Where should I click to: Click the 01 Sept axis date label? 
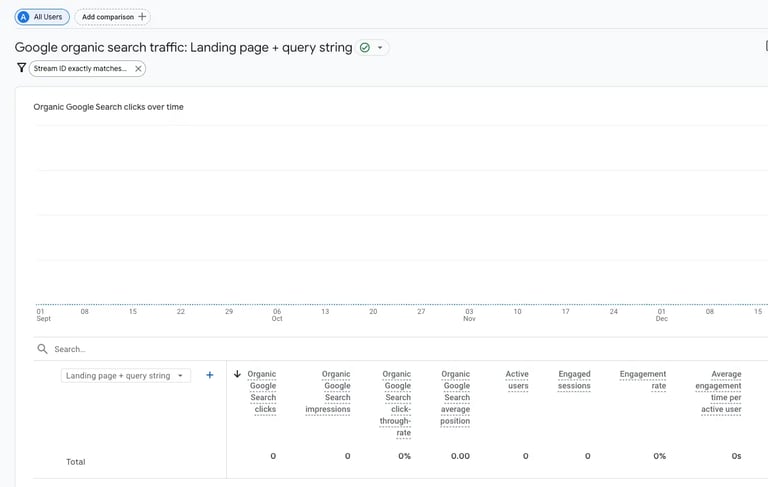tap(43, 315)
